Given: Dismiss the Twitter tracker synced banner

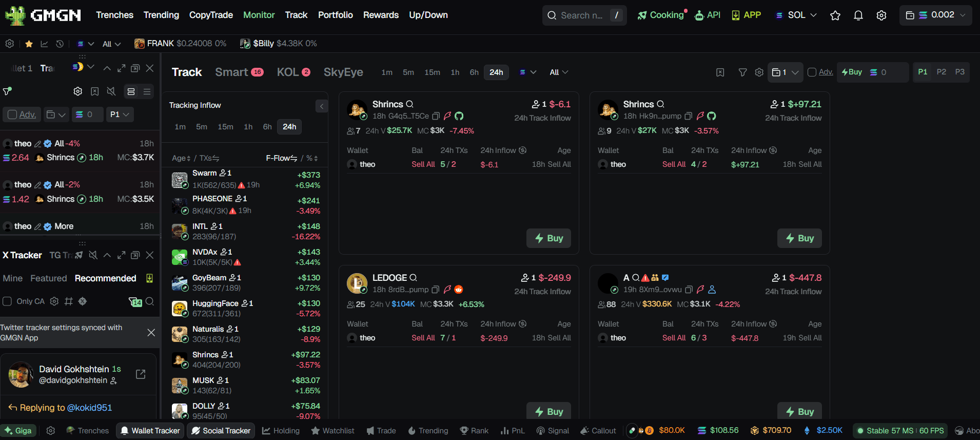Looking at the screenshot, I should pyautogui.click(x=151, y=333).
